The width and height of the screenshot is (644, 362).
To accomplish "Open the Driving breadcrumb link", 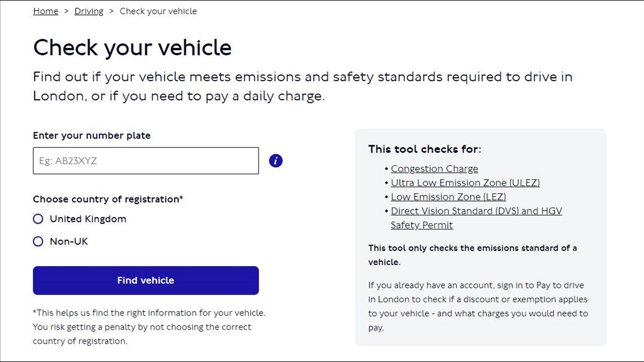I will pyautogui.click(x=88, y=11).
